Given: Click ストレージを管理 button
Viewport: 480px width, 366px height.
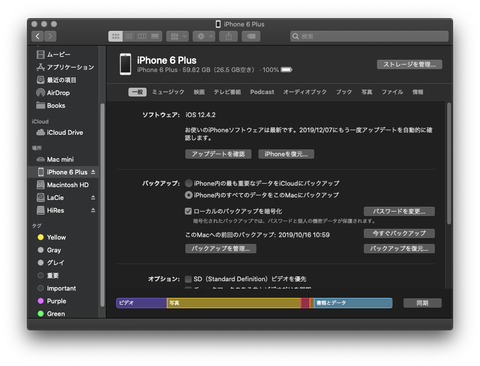Looking at the screenshot, I should [x=409, y=64].
